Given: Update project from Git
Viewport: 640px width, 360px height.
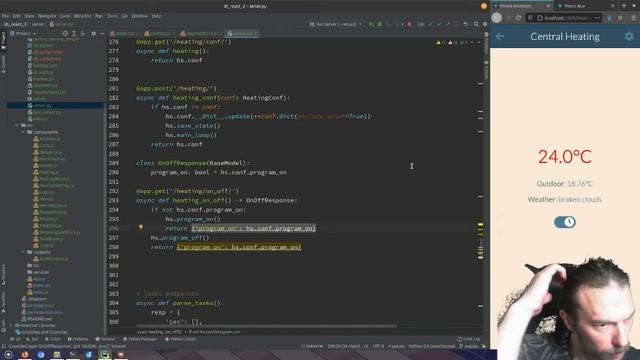Looking at the screenshot, I should click(430, 24).
